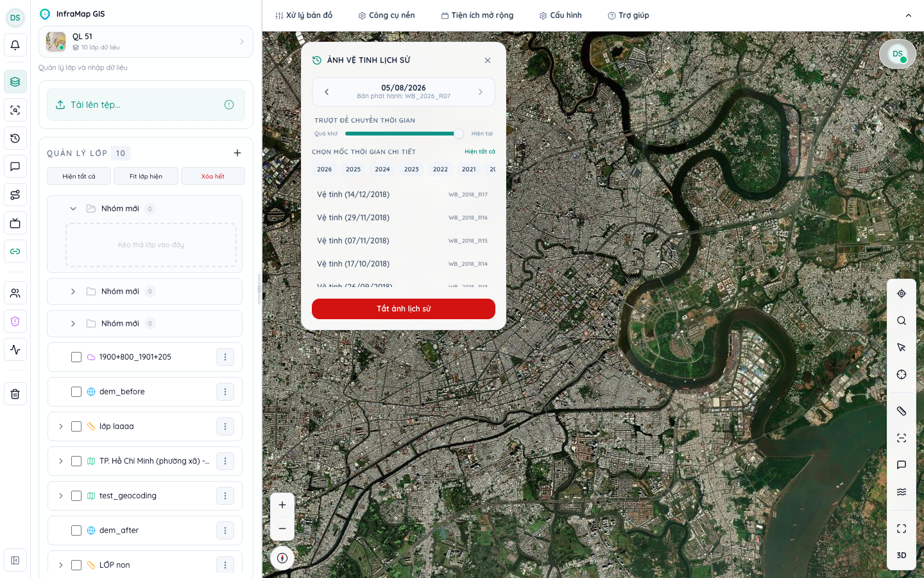The height and width of the screenshot is (578, 924).
Task: Go to next satellite image date
Action: [481, 92]
